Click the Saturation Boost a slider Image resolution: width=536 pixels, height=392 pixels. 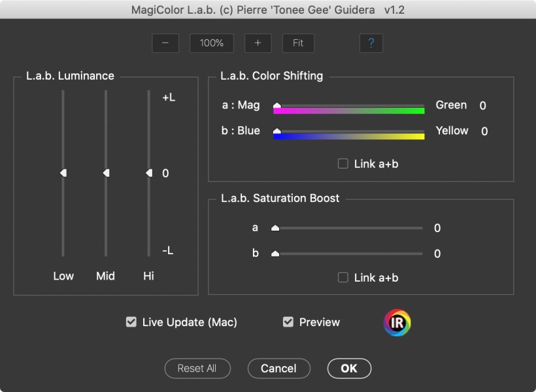point(348,228)
